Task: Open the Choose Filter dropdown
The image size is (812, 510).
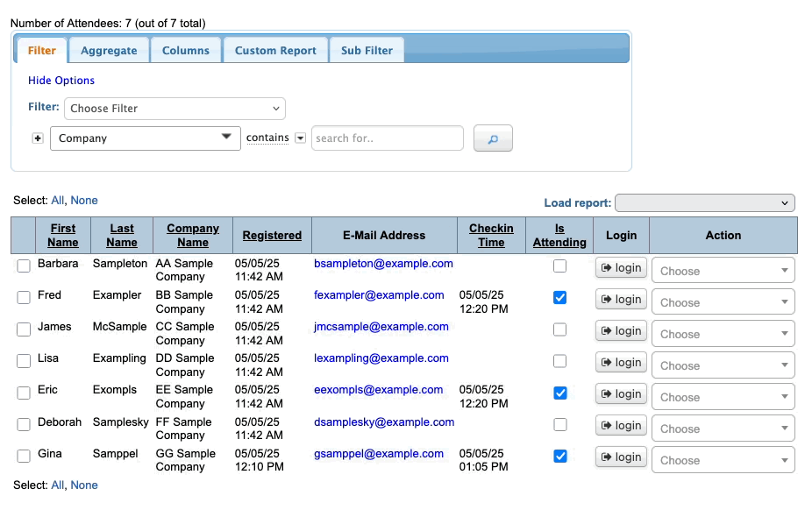Action: pos(175,109)
